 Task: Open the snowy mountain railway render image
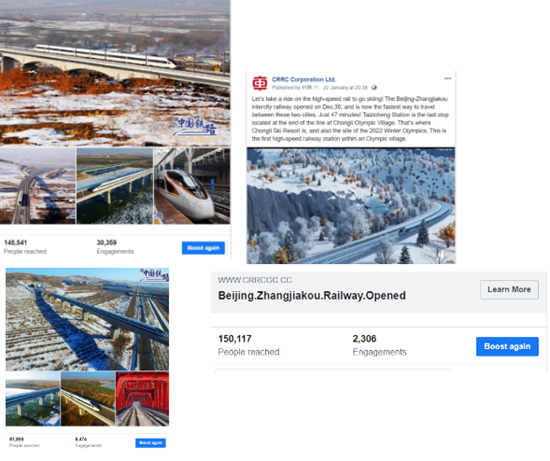[351, 206]
